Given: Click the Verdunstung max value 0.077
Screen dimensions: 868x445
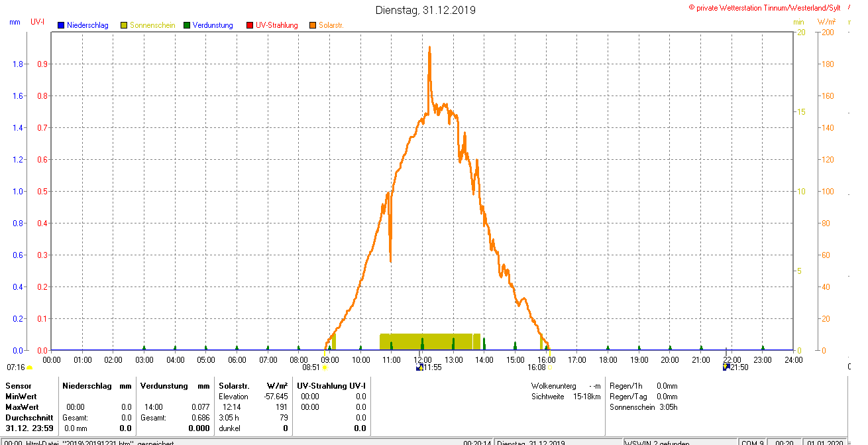Looking at the screenshot, I should [x=200, y=407].
